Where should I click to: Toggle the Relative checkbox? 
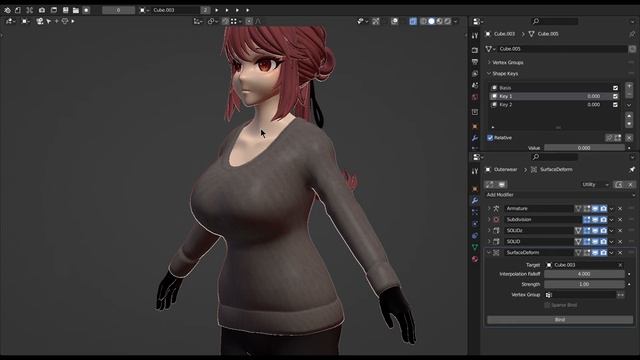[490, 138]
